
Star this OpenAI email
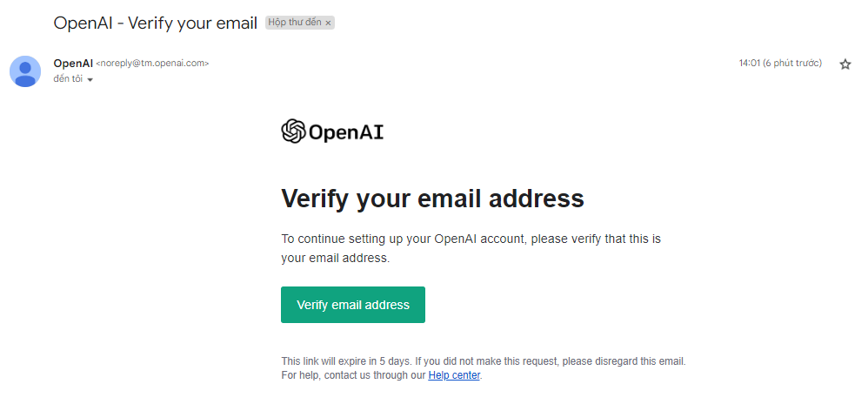pyautogui.click(x=845, y=64)
